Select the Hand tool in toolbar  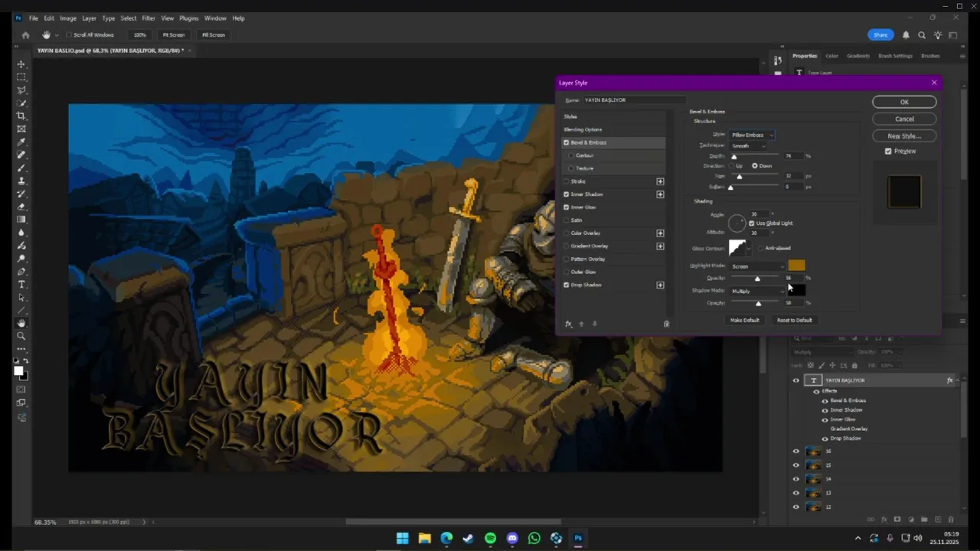[x=21, y=323]
